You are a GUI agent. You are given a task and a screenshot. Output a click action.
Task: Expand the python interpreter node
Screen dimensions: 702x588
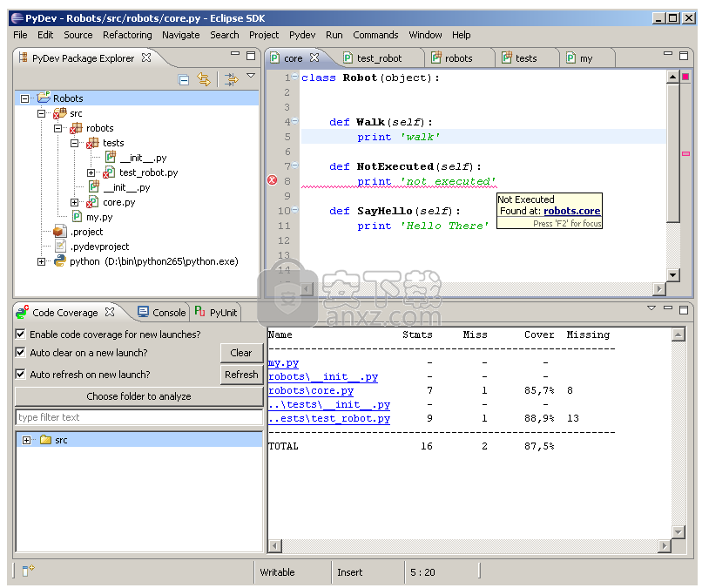[41, 261]
